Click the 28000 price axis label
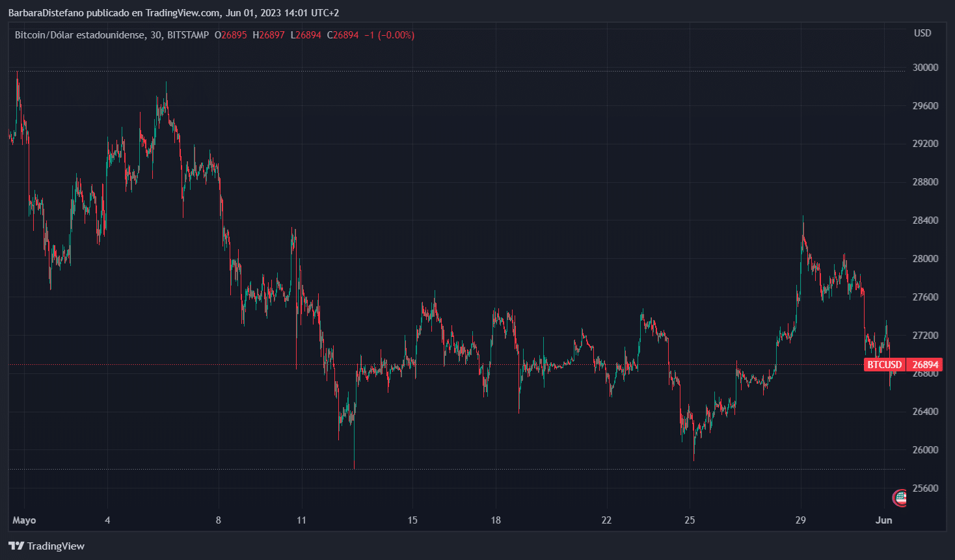Screen dimensions: 955x560 coord(926,259)
